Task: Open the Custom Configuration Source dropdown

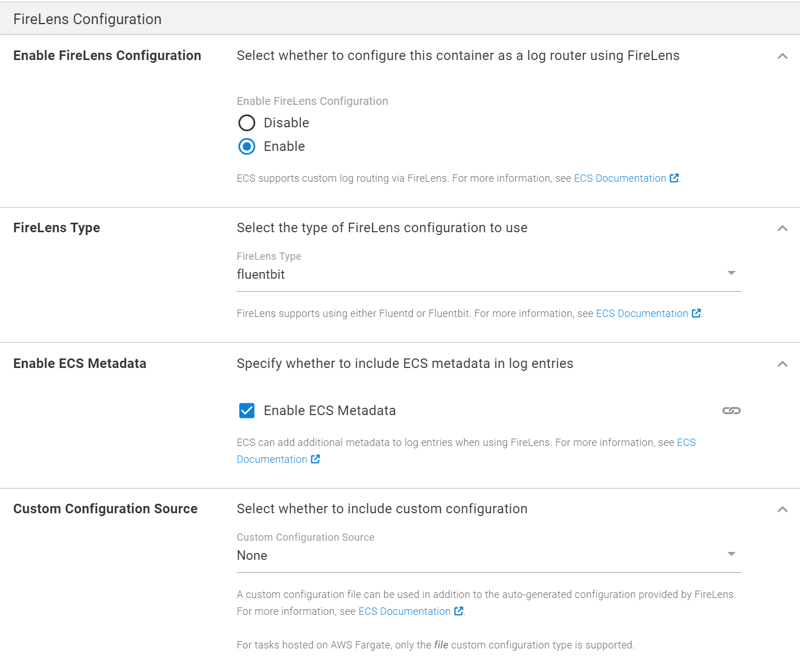Action: coord(732,554)
